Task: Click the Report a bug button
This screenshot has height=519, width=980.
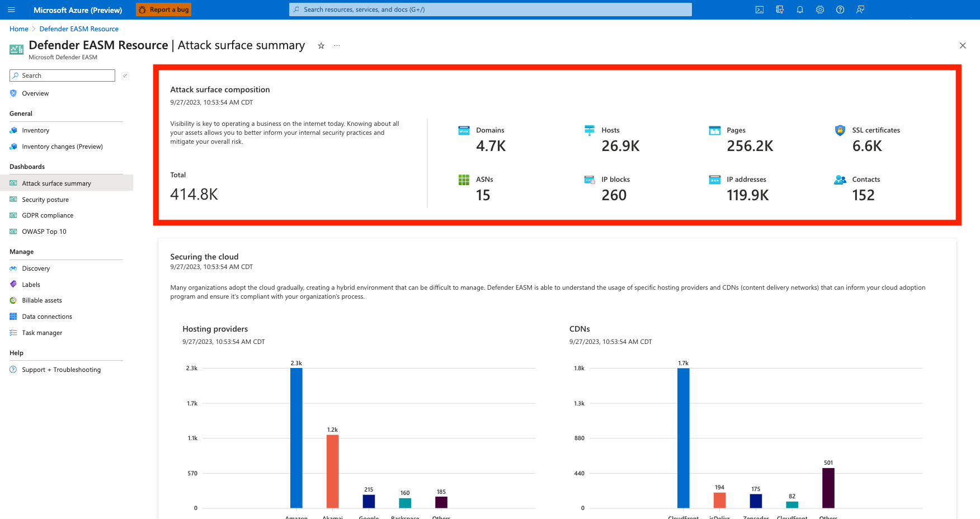Action: [x=163, y=10]
